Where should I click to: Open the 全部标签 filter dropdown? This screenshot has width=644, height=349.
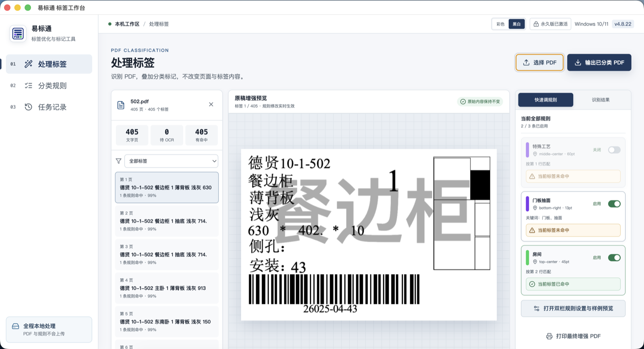[171, 161]
